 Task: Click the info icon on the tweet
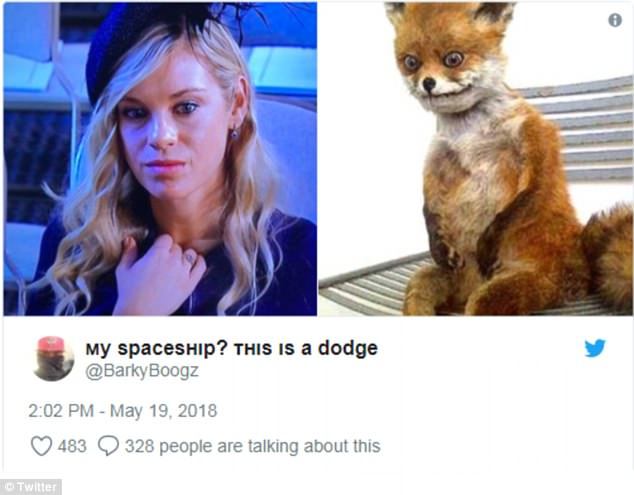click(x=615, y=20)
